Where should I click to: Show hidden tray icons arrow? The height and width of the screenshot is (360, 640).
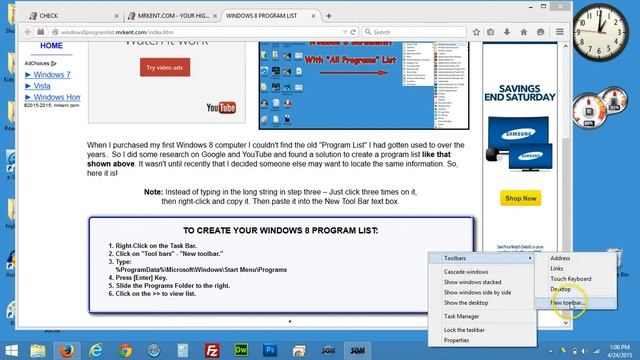tap(551, 351)
